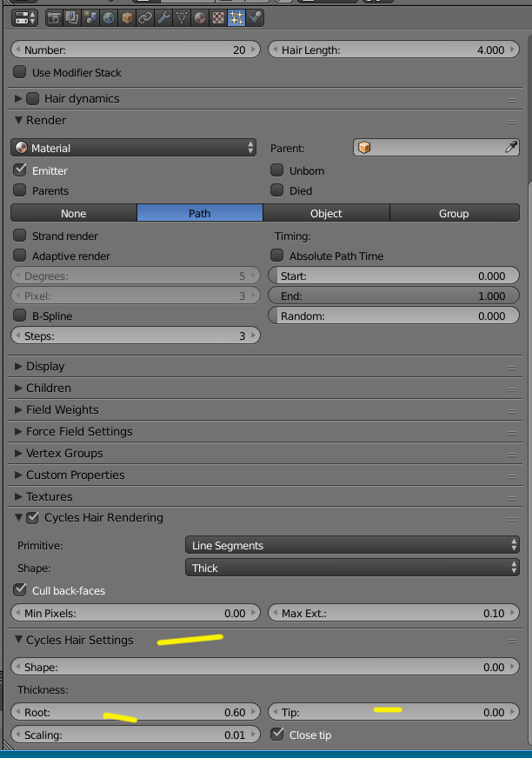The image size is (532, 758).
Task: Open Material properties sphere icon
Action: click(x=200, y=17)
